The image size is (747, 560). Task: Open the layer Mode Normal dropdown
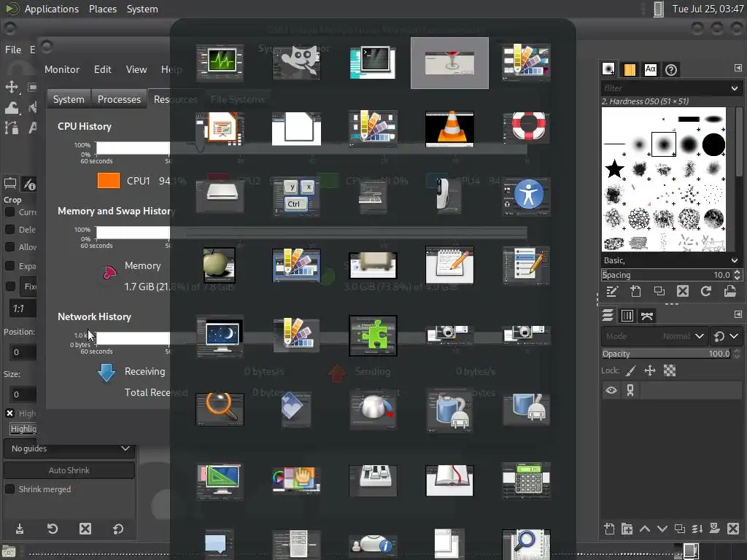coord(654,336)
